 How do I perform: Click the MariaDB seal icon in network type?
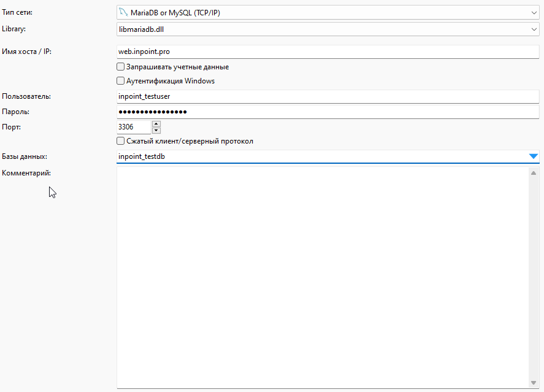pyautogui.click(x=123, y=12)
